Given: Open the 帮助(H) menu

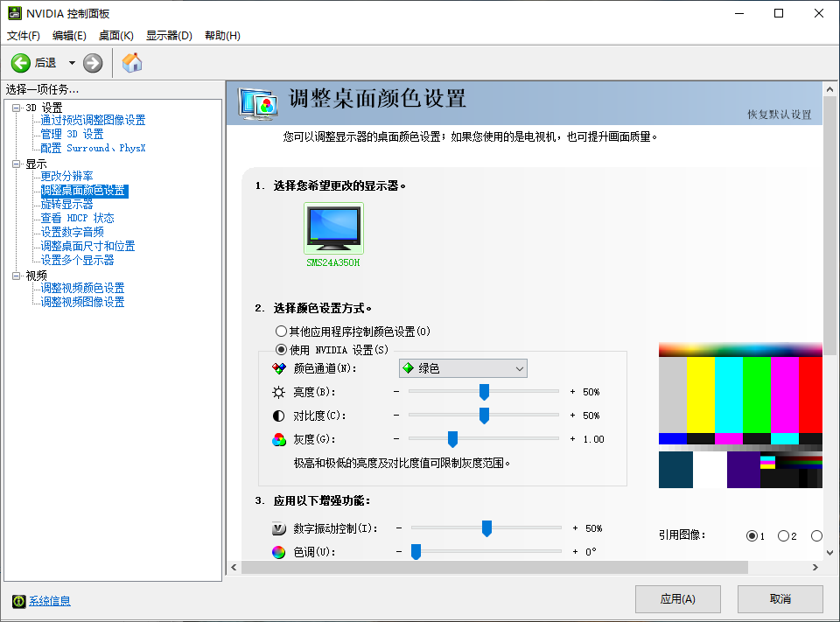Looking at the screenshot, I should point(222,35).
